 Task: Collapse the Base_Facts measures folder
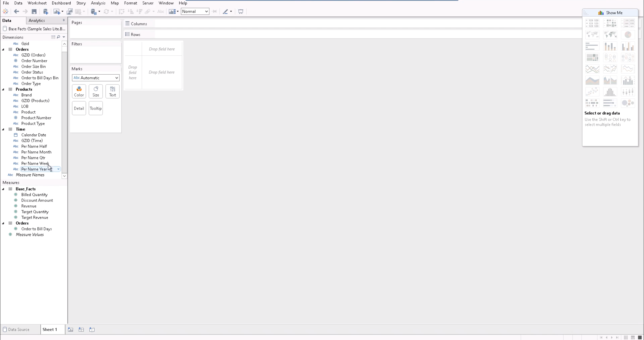3,189
